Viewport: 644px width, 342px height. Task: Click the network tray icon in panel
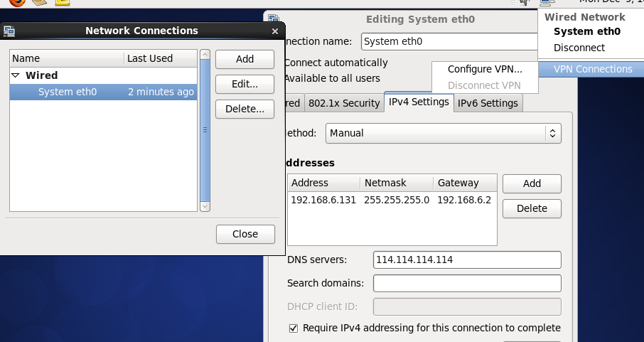tap(547, 2)
